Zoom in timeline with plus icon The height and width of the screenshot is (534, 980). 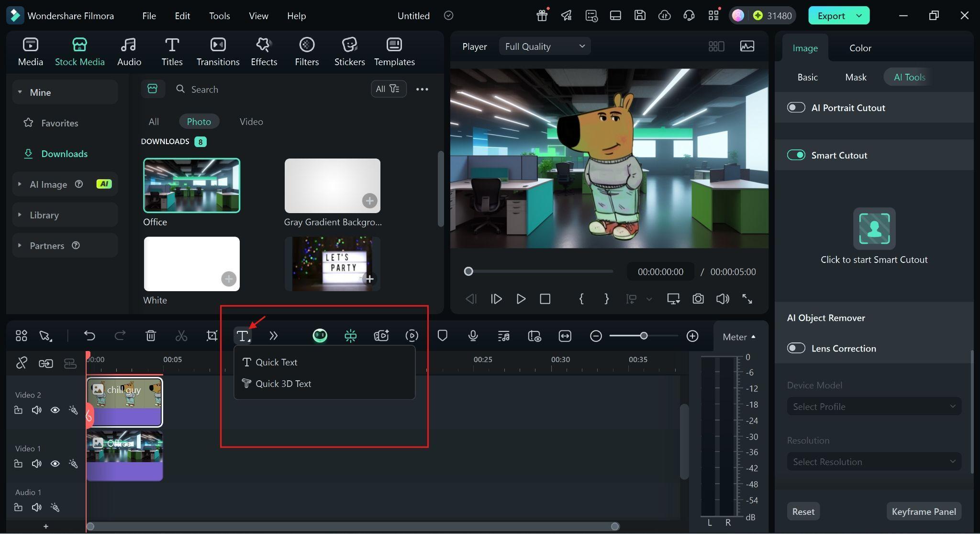pos(692,336)
